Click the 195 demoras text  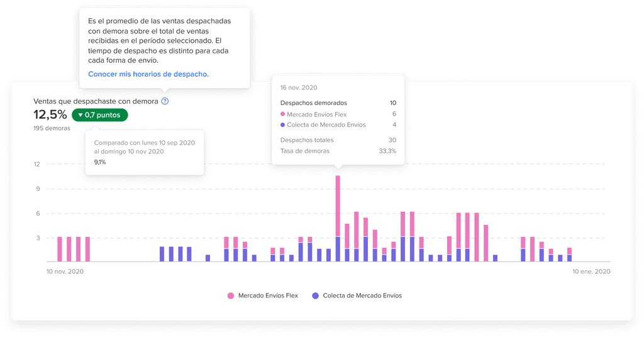(52, 128)
